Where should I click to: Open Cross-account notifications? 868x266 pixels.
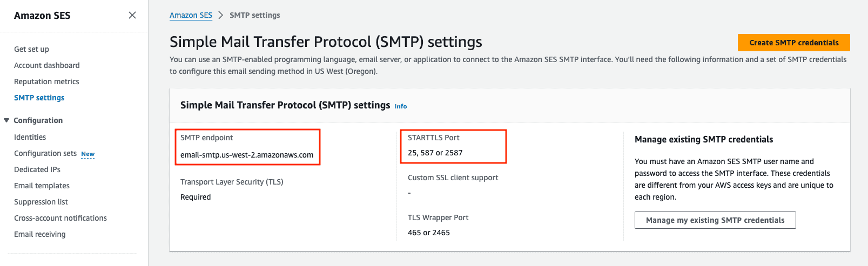click(60, 218)
